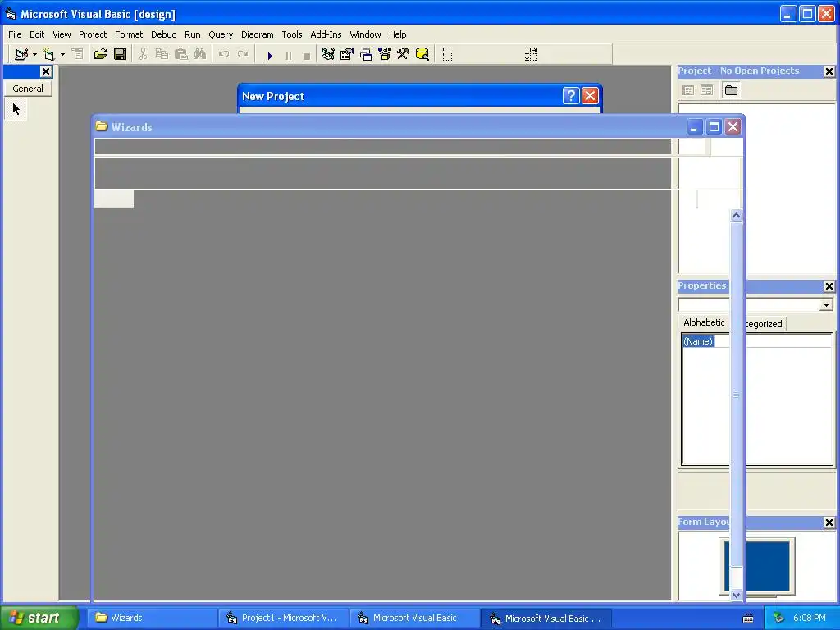
Task: Open the Add Project dropdown arrow
Action: point(34,54)
